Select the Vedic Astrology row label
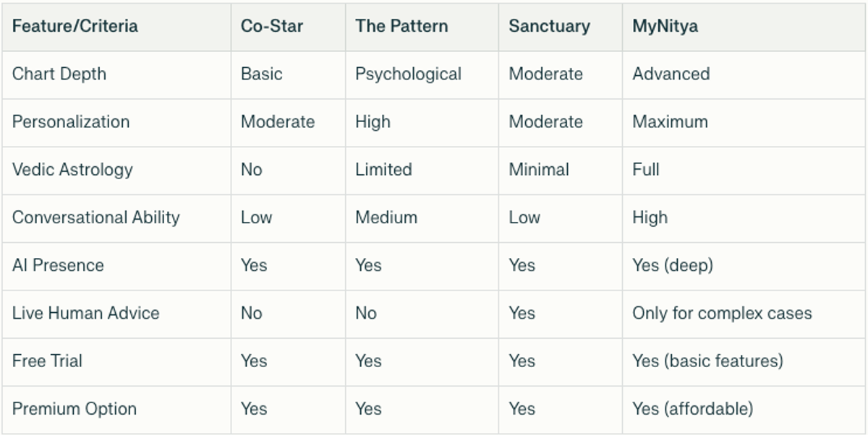 [72, 170]
